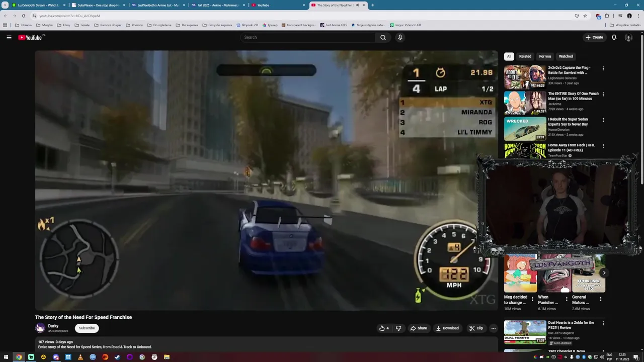Switch to the Fall 2025 Anime tab
The image size is (644, 362).
pyautogui.click(x=218, y=5)
